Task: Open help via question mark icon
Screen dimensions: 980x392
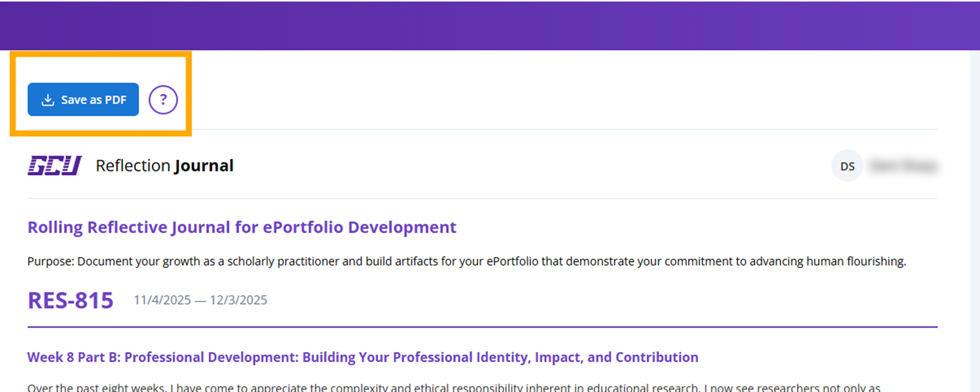Action: (x=163, y=100)
